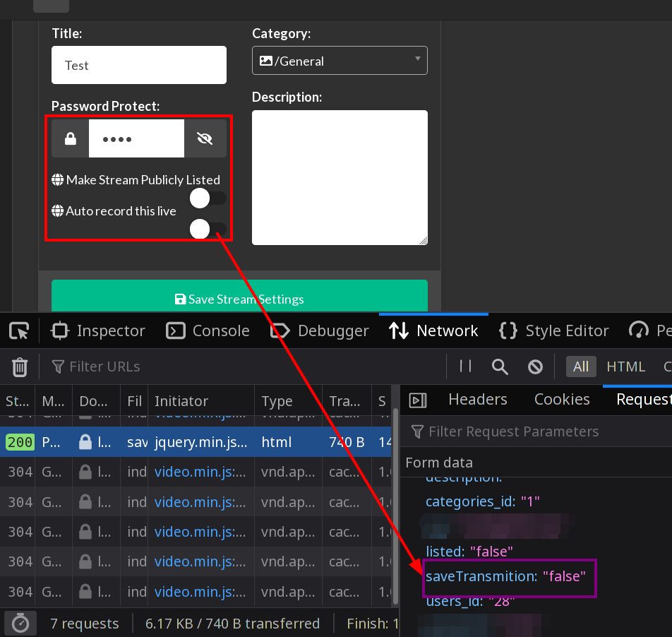Viewport: 672px width, 637px height.
Task: Click inside the Title text field
Action: 138,65
